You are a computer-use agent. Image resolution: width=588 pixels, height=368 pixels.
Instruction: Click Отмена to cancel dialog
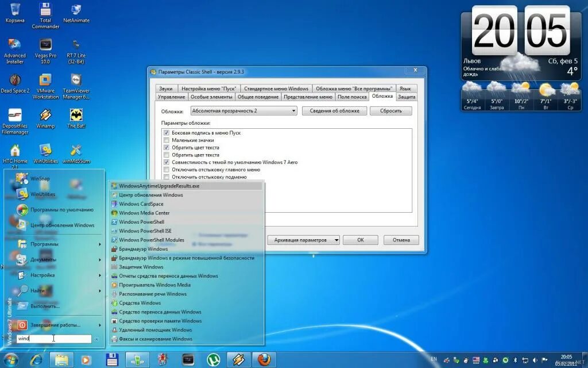pos(401,240)
